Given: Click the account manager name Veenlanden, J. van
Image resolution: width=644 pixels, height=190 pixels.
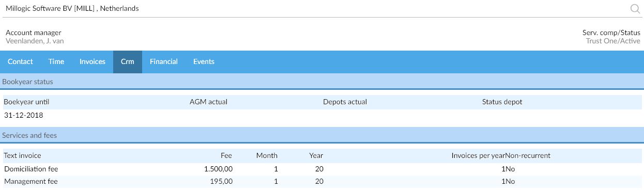Looking at the screenshot, I should click(x=35, y=41).
